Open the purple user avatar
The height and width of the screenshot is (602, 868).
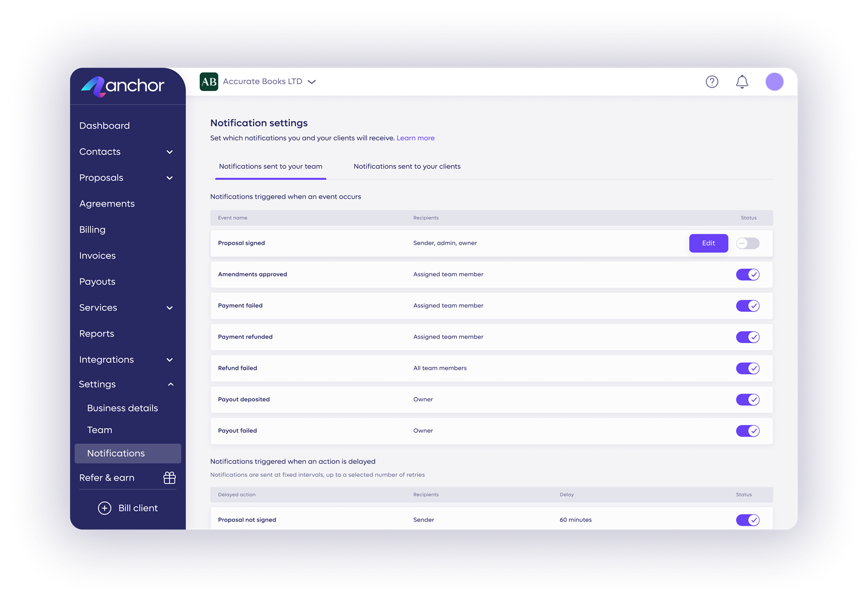pos(774,82)
